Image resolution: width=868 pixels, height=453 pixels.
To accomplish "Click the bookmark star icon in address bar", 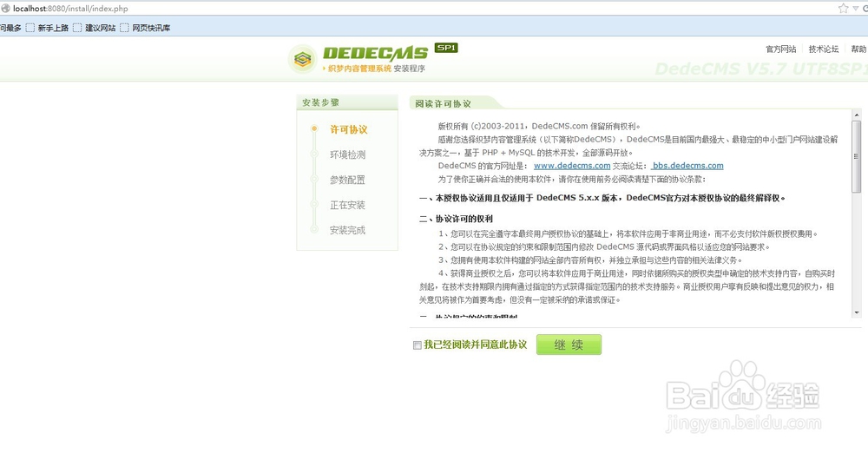I will coord(843,8).
